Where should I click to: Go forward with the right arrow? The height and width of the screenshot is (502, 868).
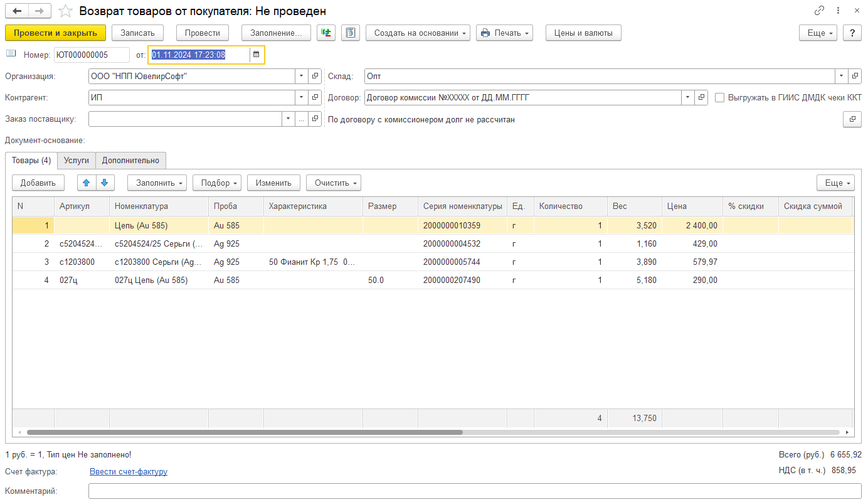(x=40, y=11)
